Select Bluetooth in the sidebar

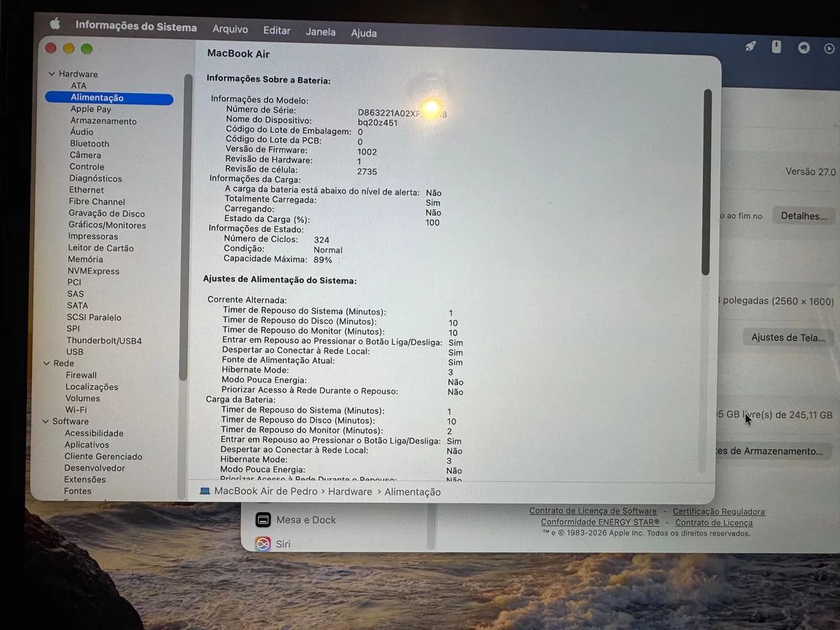tap(89, 144)
